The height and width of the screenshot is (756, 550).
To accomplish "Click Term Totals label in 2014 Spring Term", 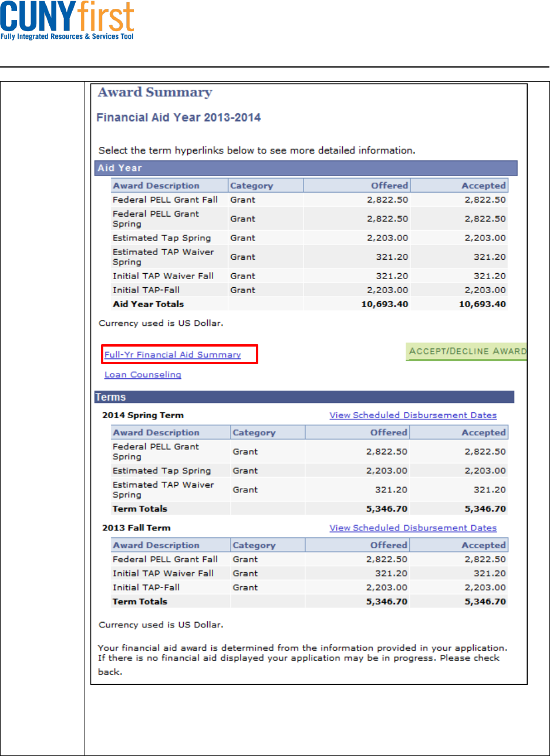I will pos(140,509).
